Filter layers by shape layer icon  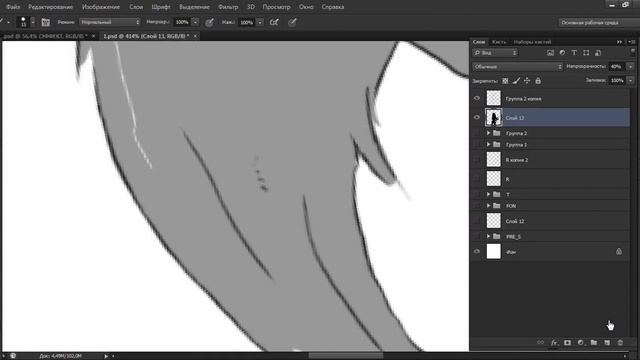click(586, 53)
